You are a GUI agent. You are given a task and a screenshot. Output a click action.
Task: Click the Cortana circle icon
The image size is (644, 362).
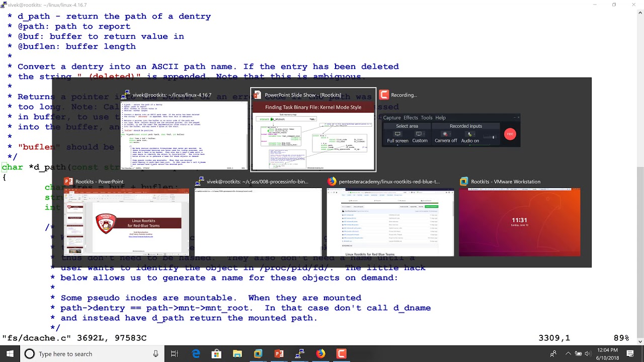tap(30, 354)
